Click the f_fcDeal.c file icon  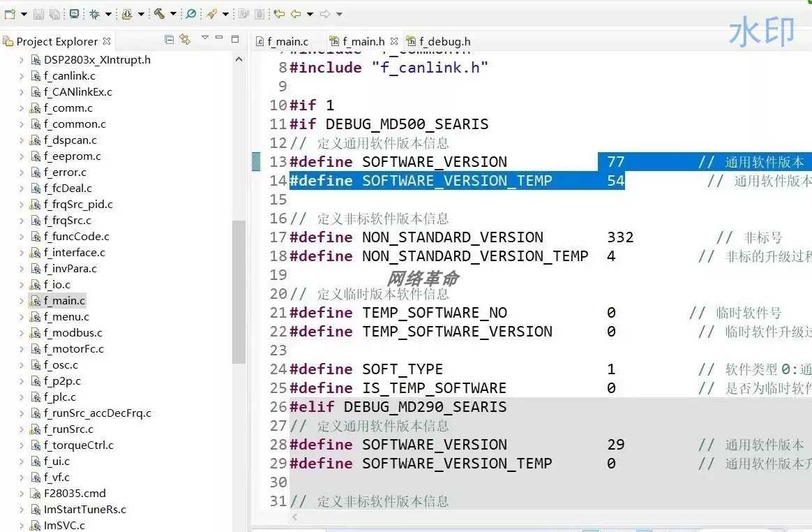click(35, 189)
